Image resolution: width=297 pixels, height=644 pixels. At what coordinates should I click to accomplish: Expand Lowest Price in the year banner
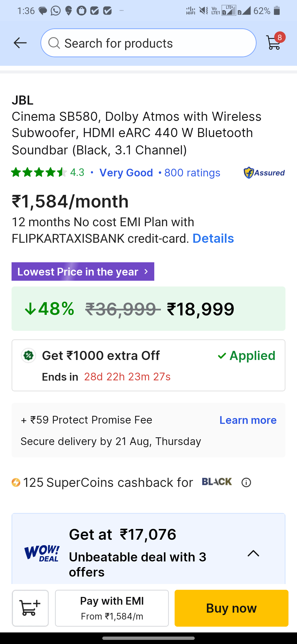click(83, 272)
